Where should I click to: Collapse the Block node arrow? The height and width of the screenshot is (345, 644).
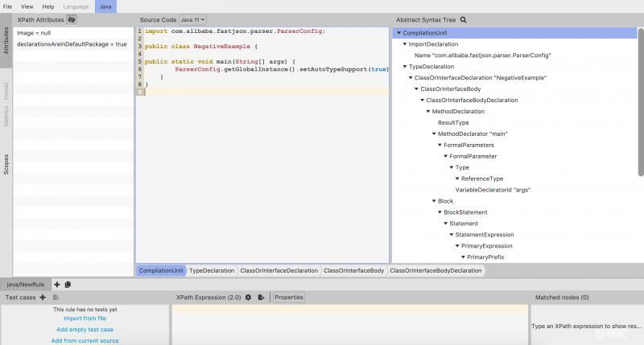[x=434, y=201]
